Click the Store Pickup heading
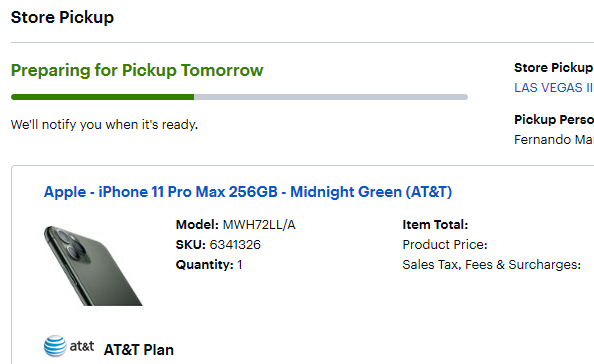Screen dimensions: 594x364 tap(62, 17)
